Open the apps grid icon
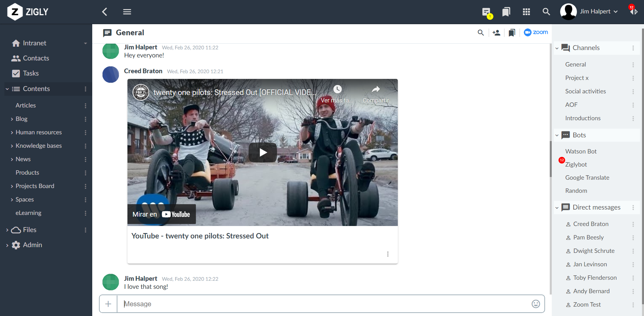 [526, 11]
